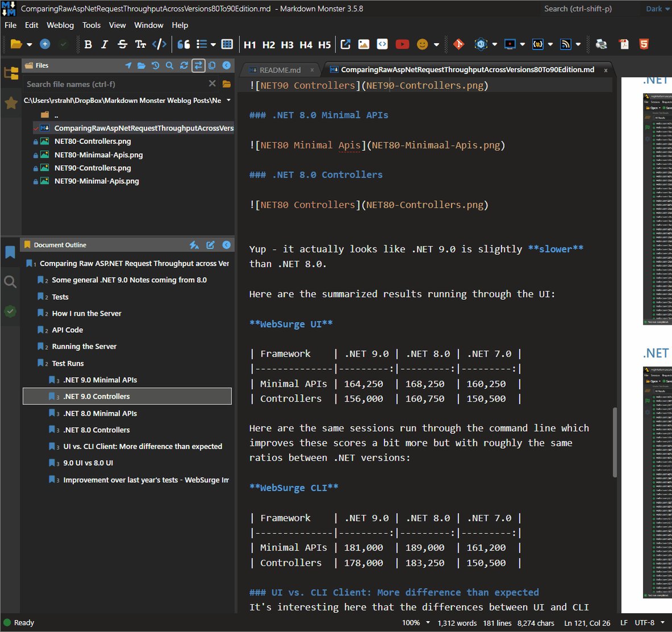The image size is (672, 632).
Task: Jump to API Code in Document Outline
Action: [x=67, y=330]
